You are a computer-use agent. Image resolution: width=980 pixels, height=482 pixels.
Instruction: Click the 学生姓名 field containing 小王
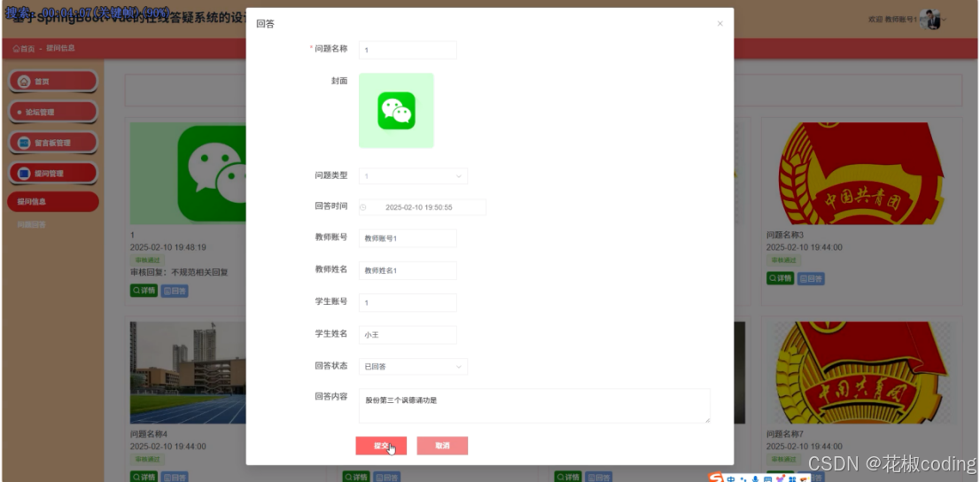[x=408, y=335]
